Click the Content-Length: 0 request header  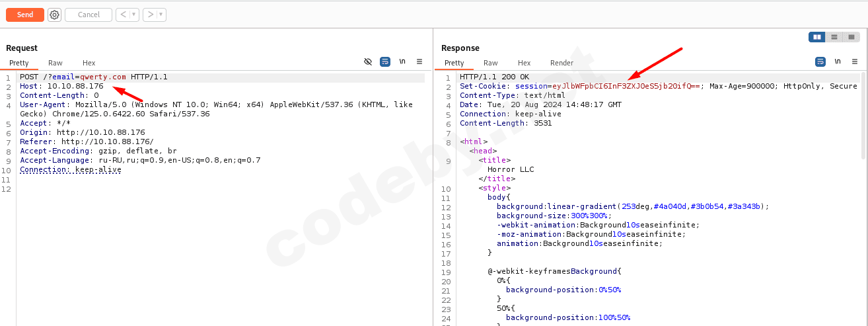pyautogui.click(x=59, y=95)
